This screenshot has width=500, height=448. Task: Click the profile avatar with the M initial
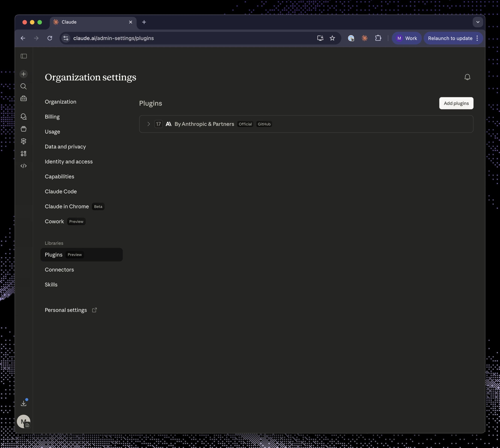click(x=24, y=421)
